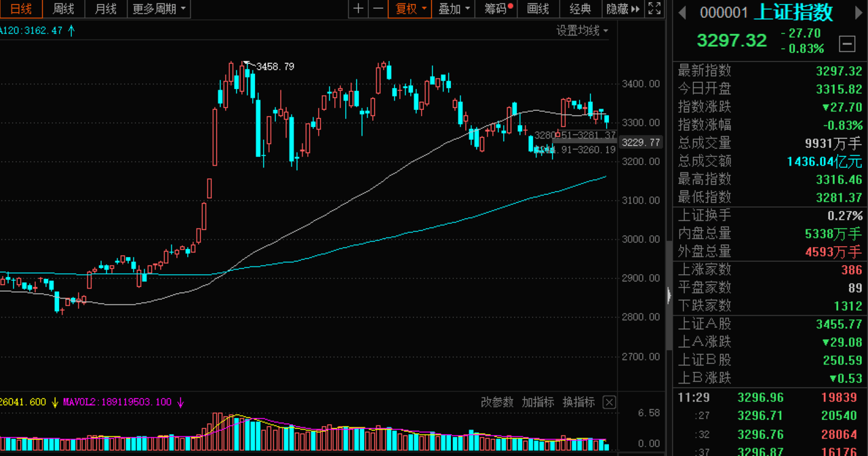Click the 总成交额 value 1436.04亿元
868x456 pixels.
(825, 161)
